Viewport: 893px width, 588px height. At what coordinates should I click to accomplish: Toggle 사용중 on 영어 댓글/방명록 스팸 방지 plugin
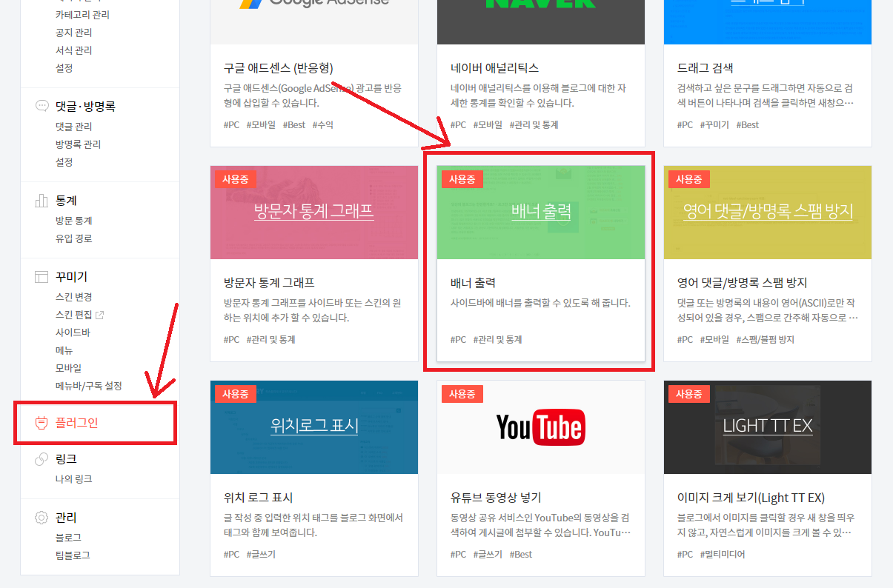(688, 178)
